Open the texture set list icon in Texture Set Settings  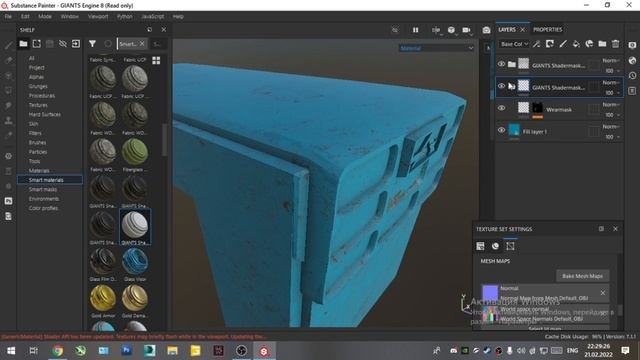point(480,246)
